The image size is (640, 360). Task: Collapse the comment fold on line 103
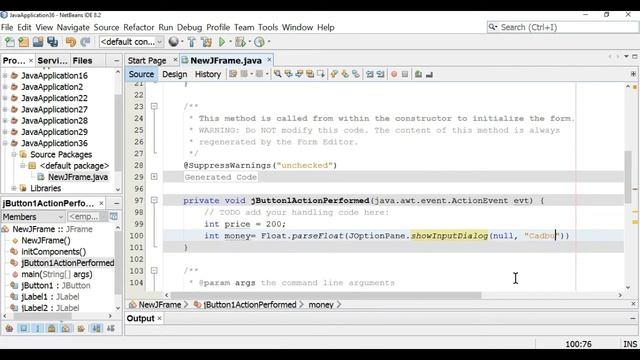pos(154,271)
